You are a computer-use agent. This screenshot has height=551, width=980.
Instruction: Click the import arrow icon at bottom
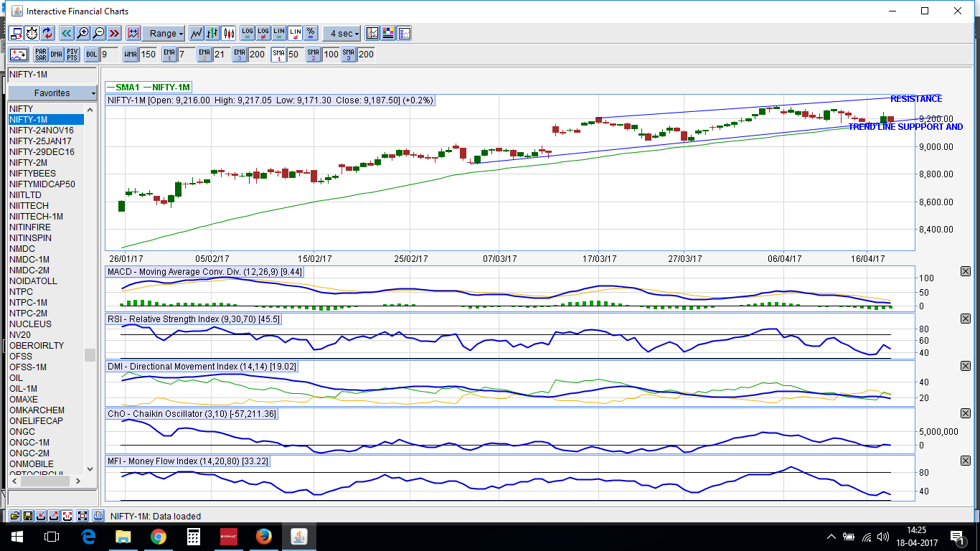(x=41, y=516)
